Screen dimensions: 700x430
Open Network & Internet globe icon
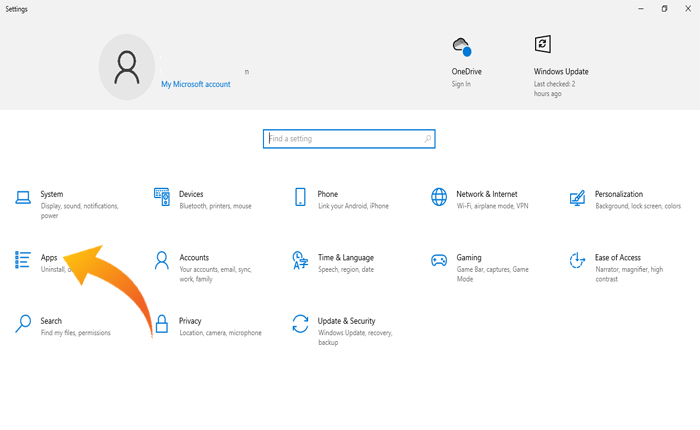(438, 196)
